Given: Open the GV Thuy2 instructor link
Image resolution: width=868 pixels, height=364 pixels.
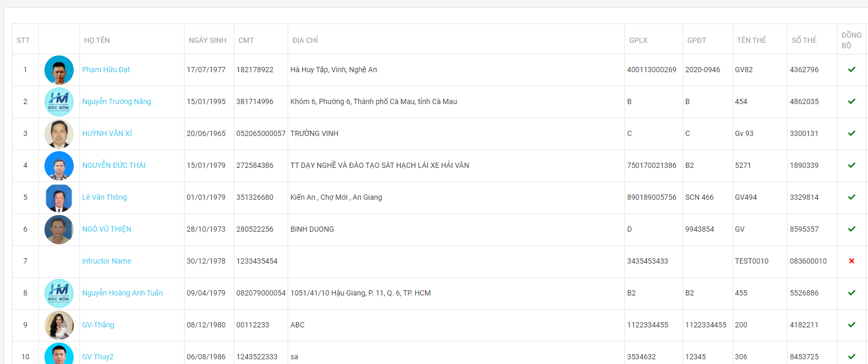Looking at the screenshot, I should (98, 357).
